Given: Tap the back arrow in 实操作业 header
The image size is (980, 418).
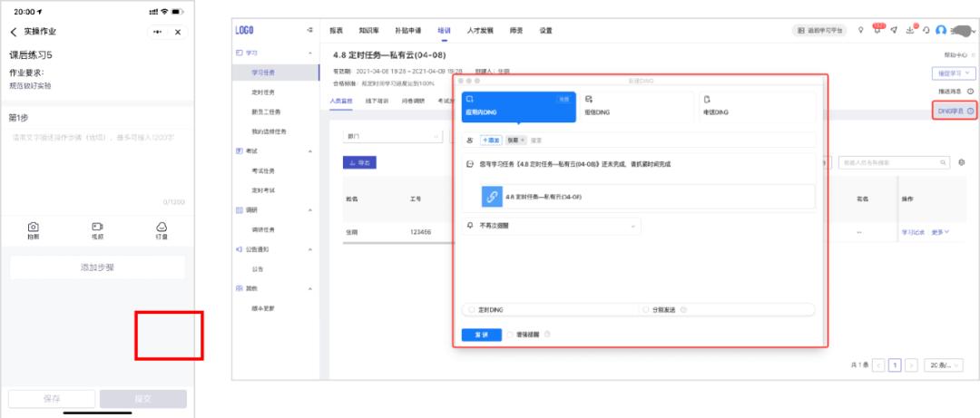Looking at the screenshot, I should click(x=14, y=32).
